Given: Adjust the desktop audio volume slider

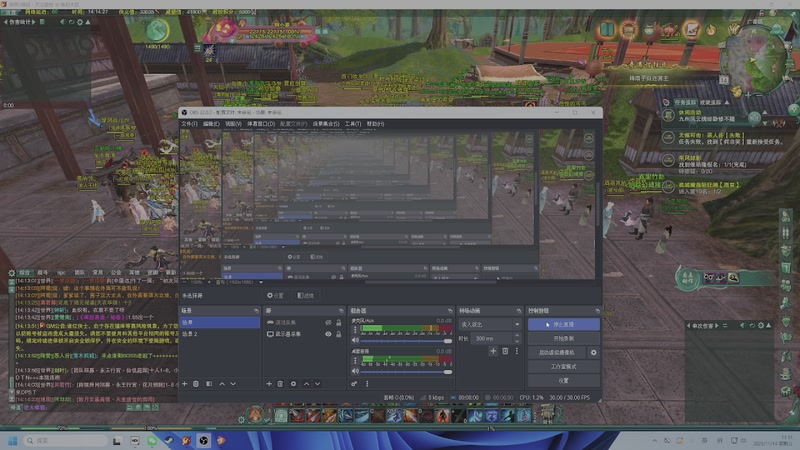Looking at the screenshot, I should 406,372.
